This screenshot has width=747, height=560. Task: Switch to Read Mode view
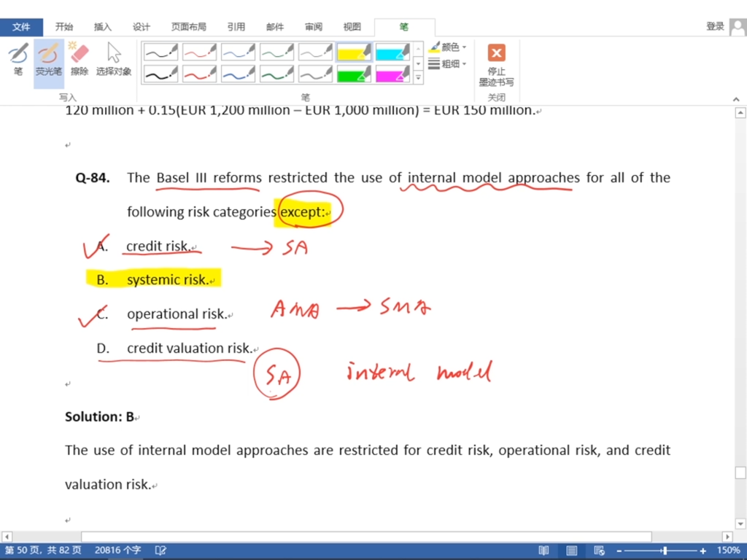tap(543, 551)
